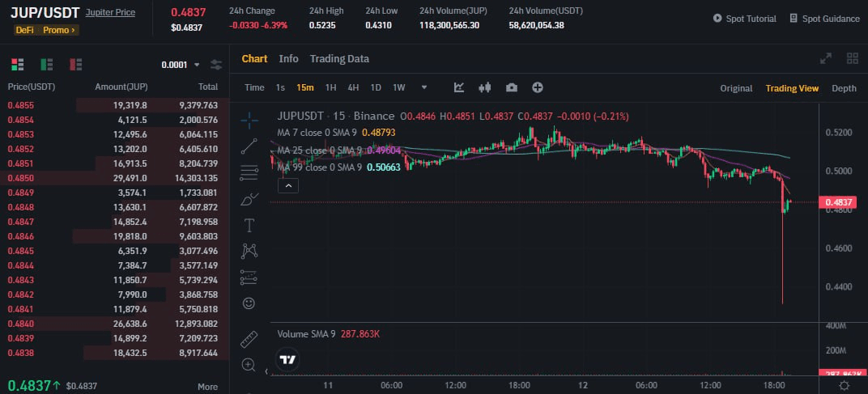The height and width of the screenshot is (394, 868).
Task: Click the TradingView logo
Action: tap(288, 359)
